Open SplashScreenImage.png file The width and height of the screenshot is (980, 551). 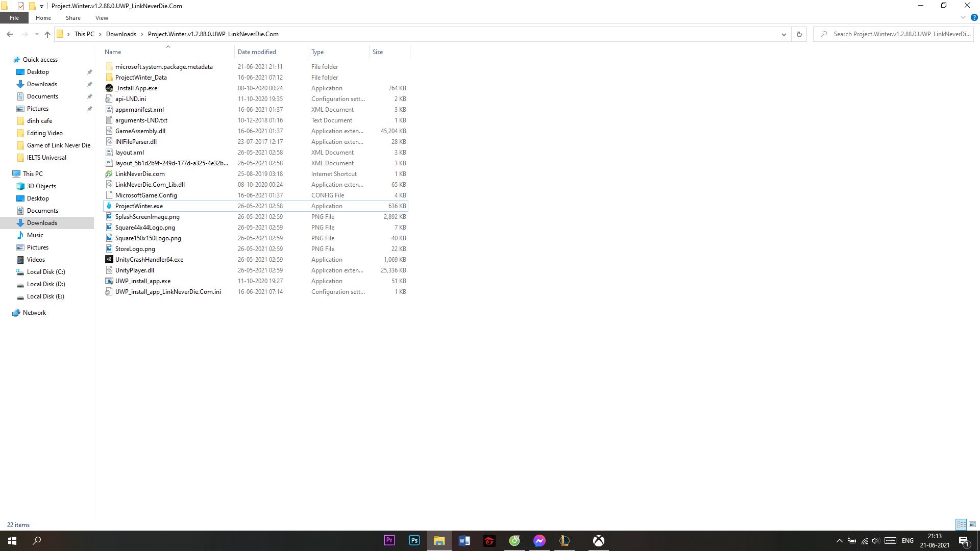tap(148, 217)
